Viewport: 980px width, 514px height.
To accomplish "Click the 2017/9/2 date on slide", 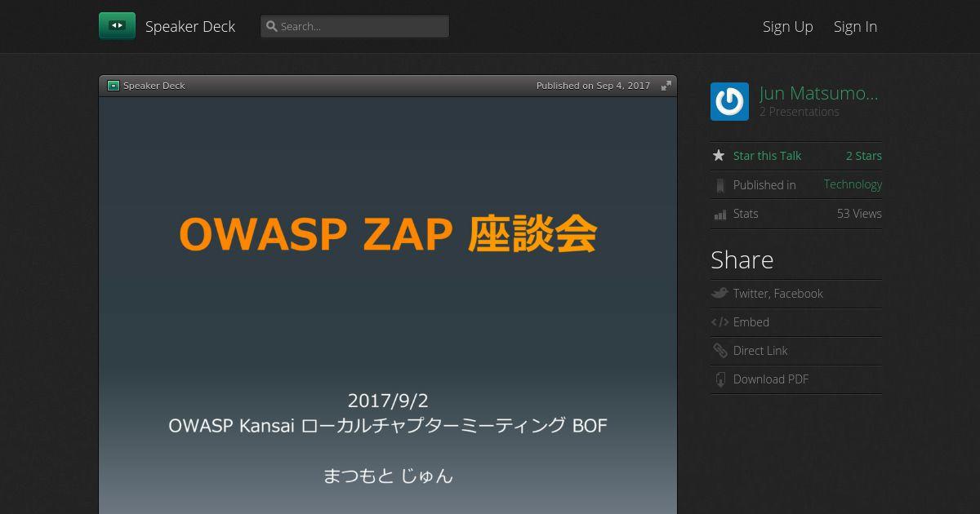I will pyautogui.click(x=388, y=401).
